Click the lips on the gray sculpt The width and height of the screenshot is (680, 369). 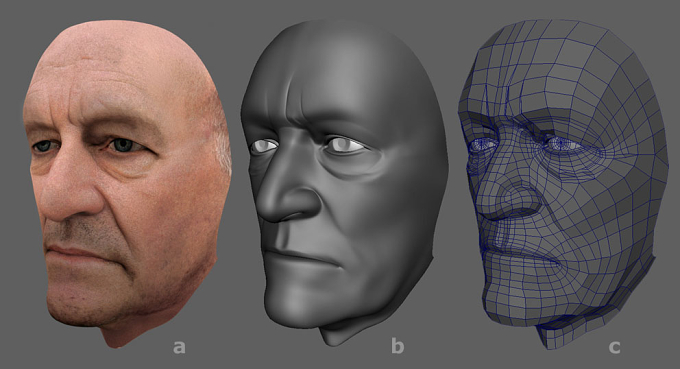299,257
